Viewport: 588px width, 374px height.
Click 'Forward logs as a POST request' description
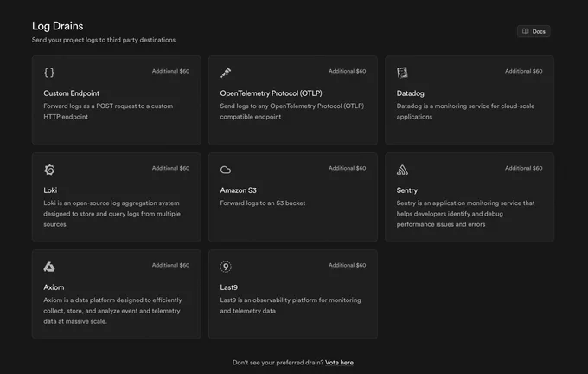pyautogui.click(x=108, y=111)
